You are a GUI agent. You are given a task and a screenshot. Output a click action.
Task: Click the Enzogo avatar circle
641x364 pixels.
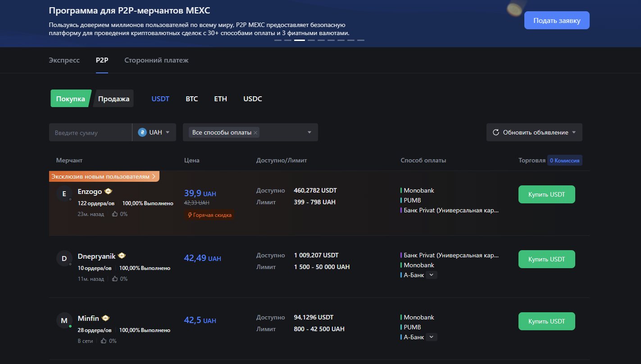click(x=64, y=193)
